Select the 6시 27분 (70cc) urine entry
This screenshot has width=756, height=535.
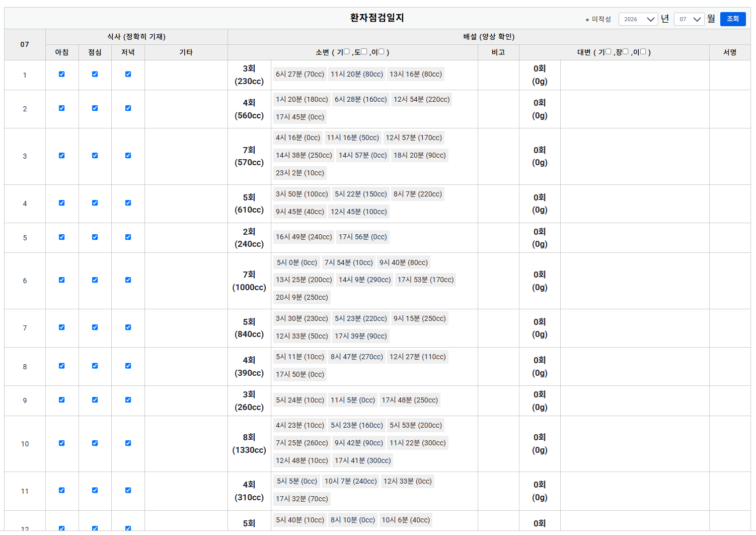click(x=300, y=74)
